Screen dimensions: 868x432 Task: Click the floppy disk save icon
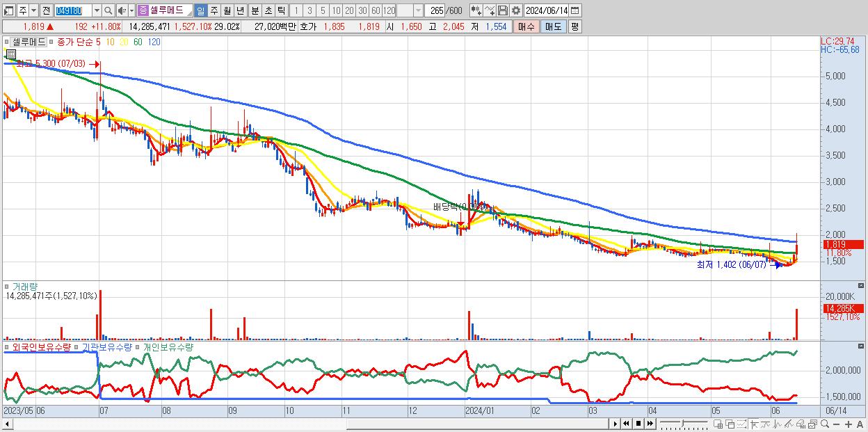[x=503, y=11]
